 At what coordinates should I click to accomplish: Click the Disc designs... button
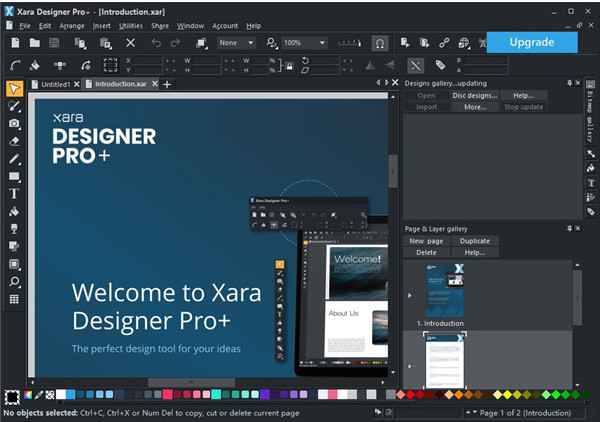474,95
